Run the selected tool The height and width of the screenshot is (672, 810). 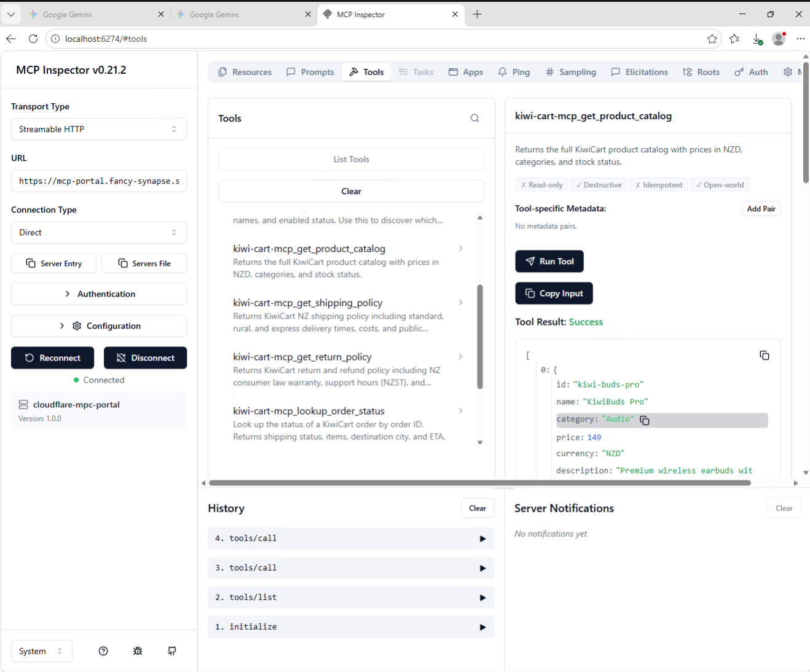[549, 261]
